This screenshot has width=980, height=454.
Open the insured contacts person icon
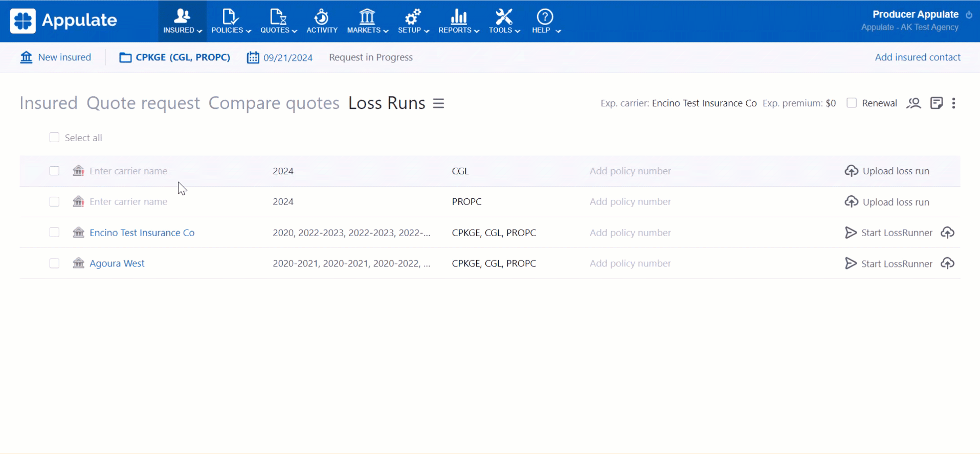point(914,103)
